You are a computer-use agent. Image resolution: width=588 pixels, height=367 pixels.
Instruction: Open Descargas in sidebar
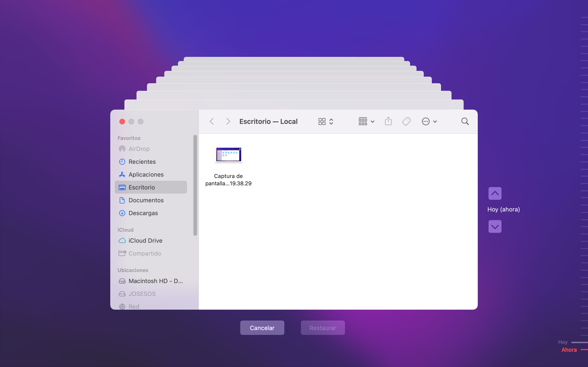[x=143, y=213]
